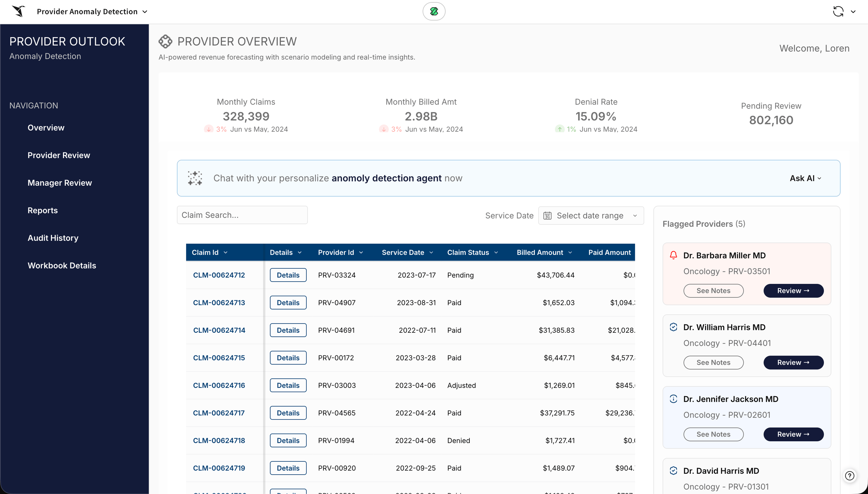Viewport: 868px width, 494px height.
Task: Open Manager Review navigation item
Action: coord(60,183)
